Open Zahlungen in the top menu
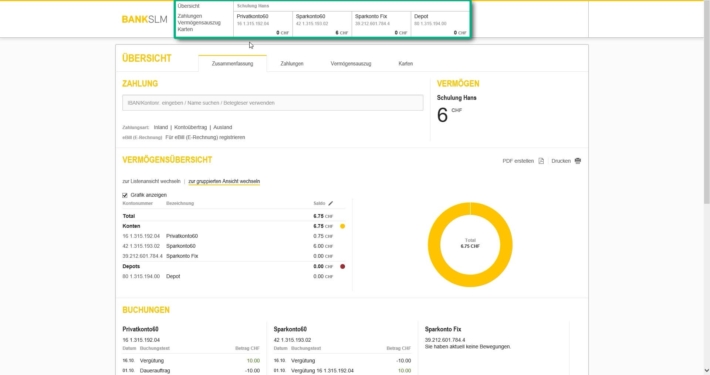 click(x=190, y=16)
